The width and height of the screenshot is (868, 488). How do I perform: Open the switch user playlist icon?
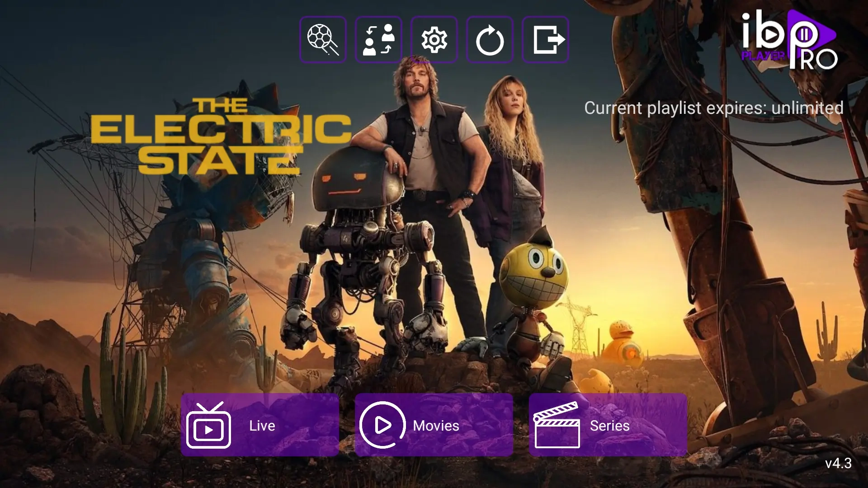coord(378,39)
